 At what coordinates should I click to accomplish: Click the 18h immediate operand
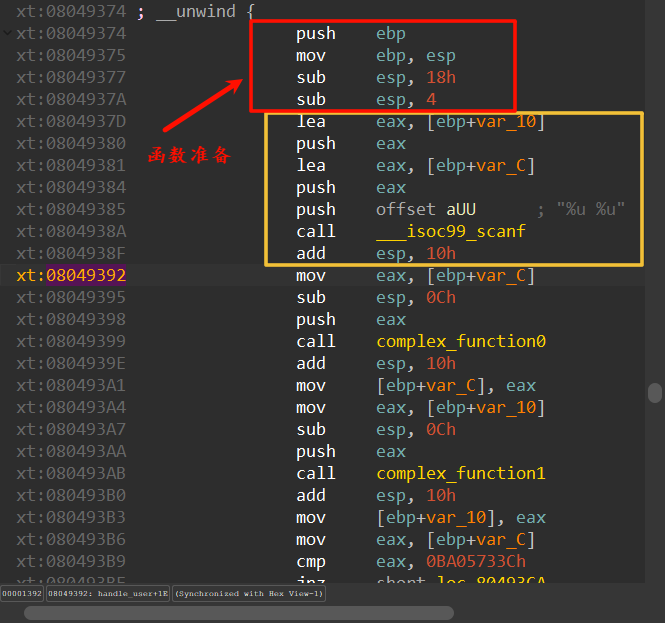[441, 78]
